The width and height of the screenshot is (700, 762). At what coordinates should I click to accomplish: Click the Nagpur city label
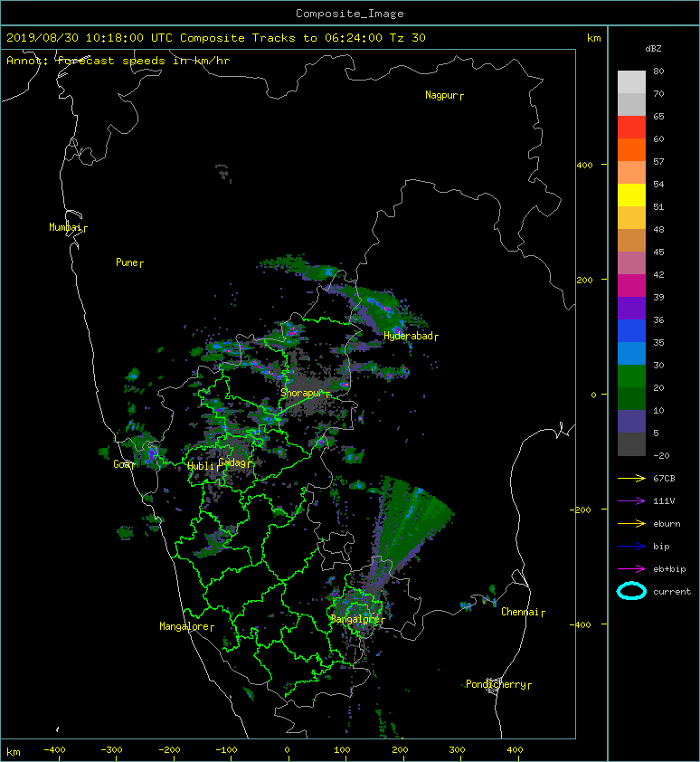pyautogui.click(x=441, y=95)
